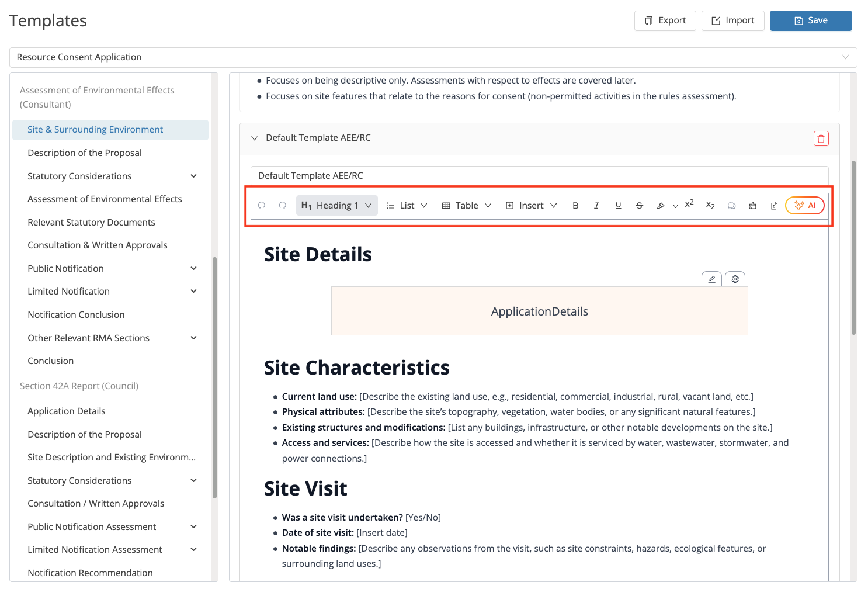The height and width of the screenshot is (589, 868).
Task: Toggle bold formatting
Action: coord(575,206)
